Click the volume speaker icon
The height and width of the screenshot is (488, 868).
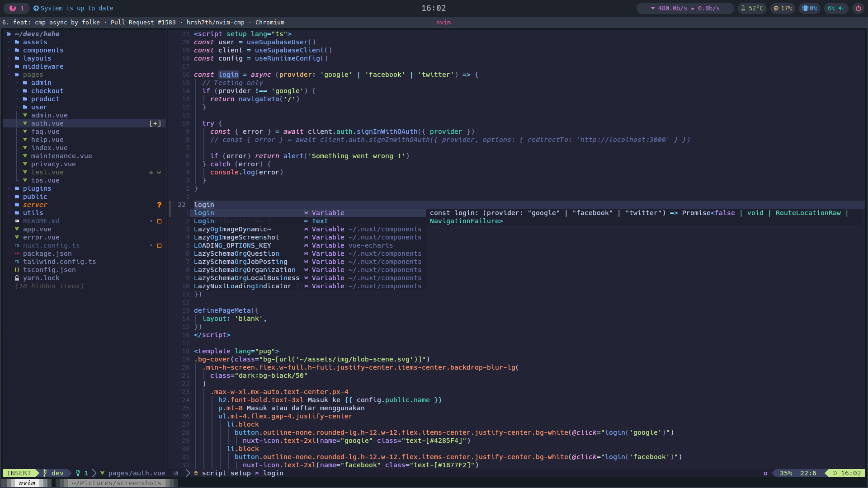pos(841,8)
